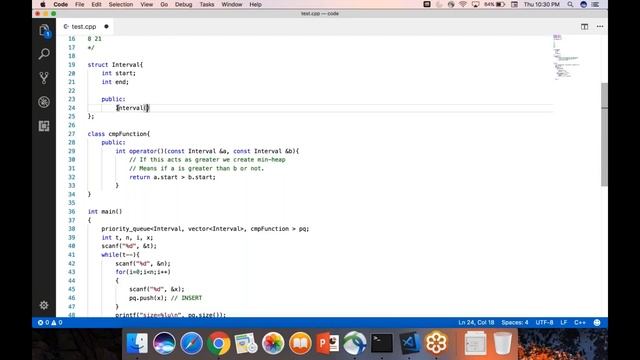Open Visual Studio Code from the dock
Screen dimensions: 640x360
point(409,343)
